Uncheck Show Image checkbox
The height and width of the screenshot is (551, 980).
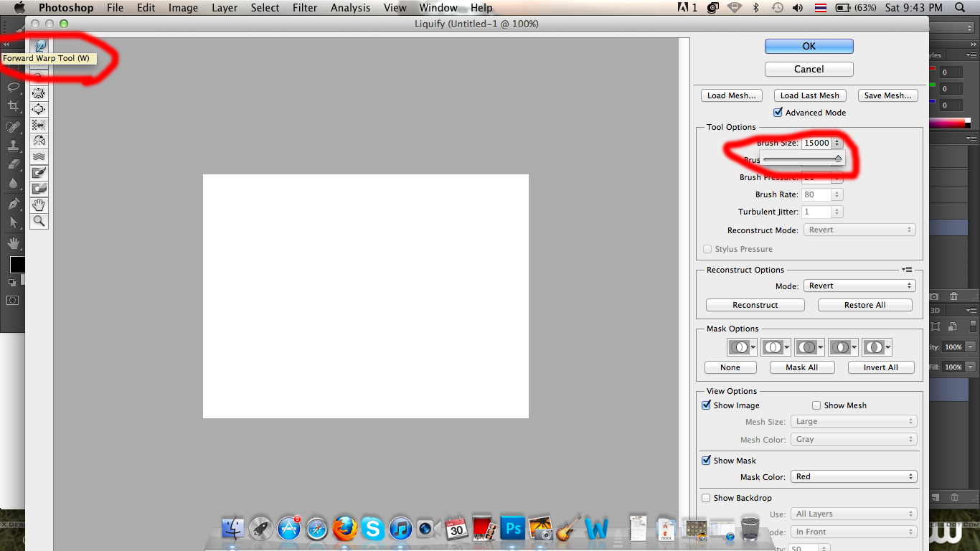point(706,405)
